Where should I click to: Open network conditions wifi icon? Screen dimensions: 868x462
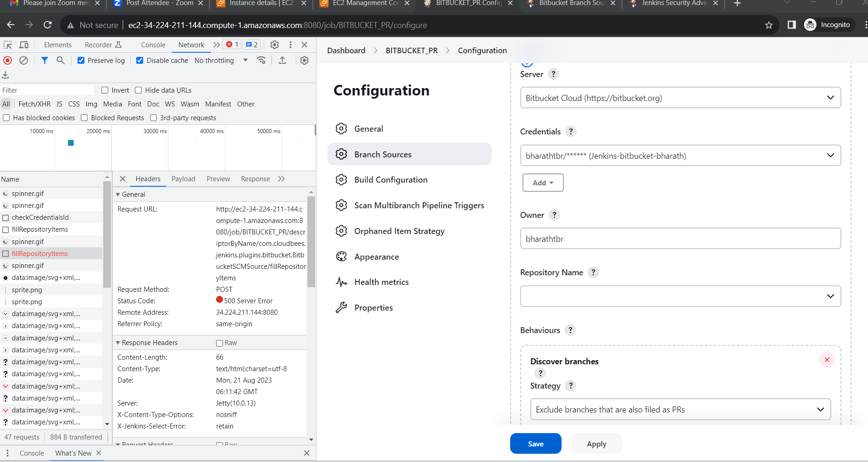(x=261, y=60)
